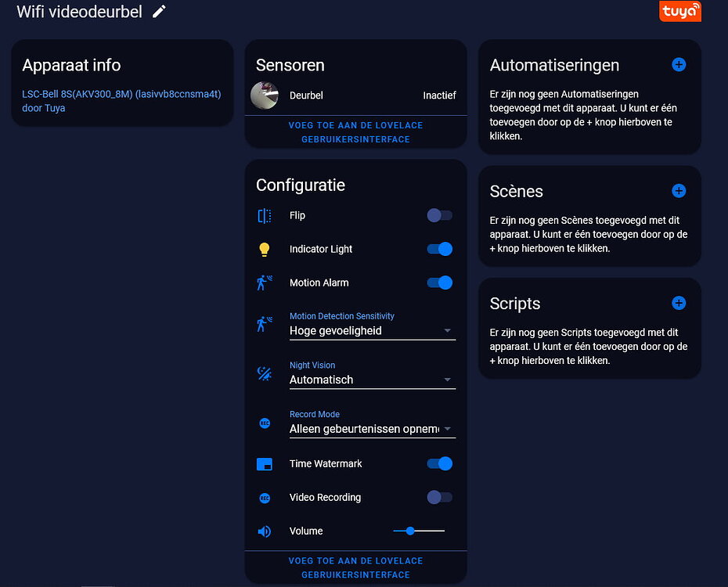Create a new Scène using the plus button
Screen dimensions: 728x587
tap(678, 190)
